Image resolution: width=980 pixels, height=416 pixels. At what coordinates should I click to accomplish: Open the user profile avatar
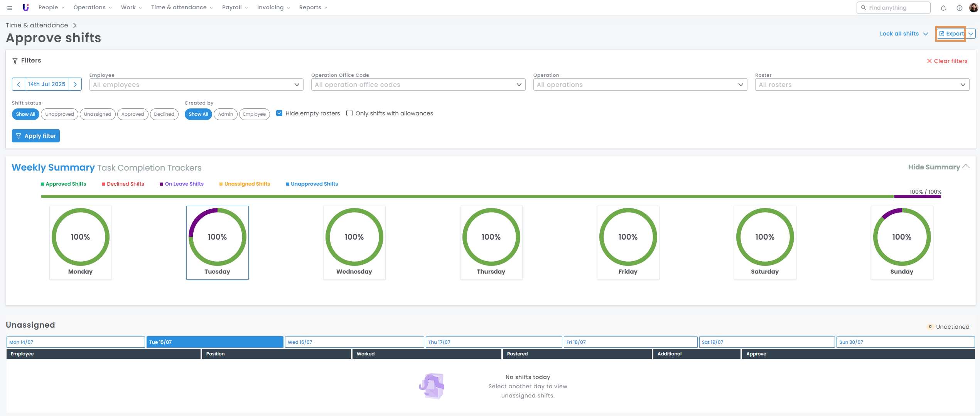pyautogui.click(x=973, y=8)
